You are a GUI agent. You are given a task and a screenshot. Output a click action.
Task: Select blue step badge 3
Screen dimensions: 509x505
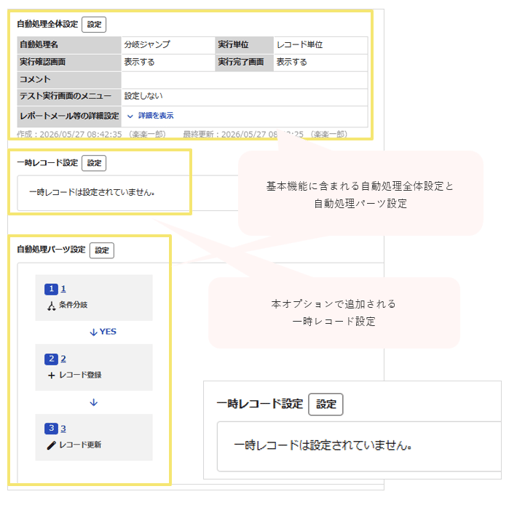tap(51, 429)
